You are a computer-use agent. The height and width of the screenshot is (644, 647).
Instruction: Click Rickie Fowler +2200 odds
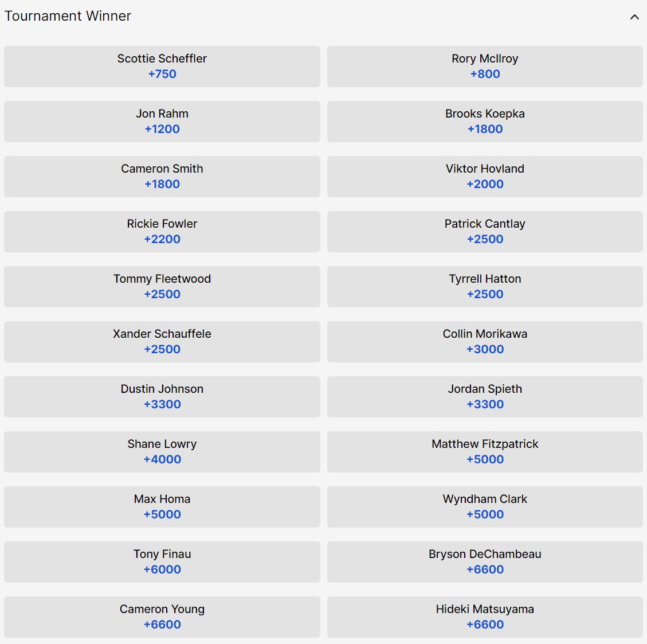[x=162, y=232]
